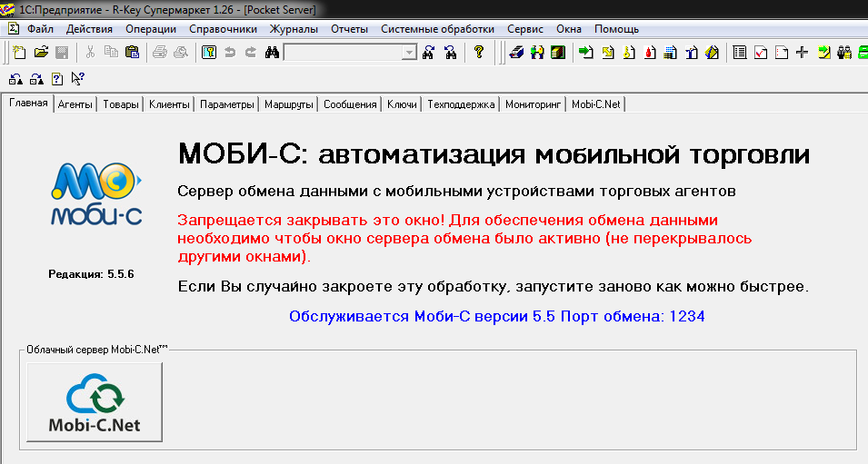Click the yellow key document icon
The image size is (868, 464).
[x=629, y=53]
